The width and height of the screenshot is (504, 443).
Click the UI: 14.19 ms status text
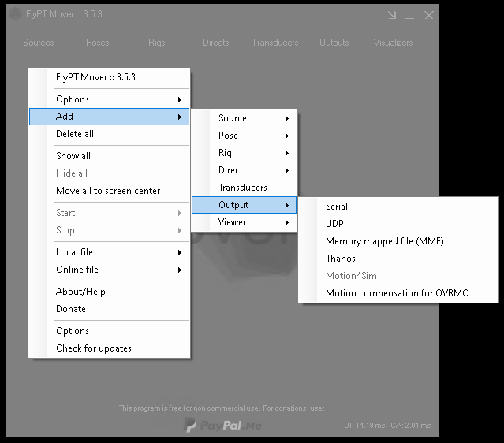364,426
